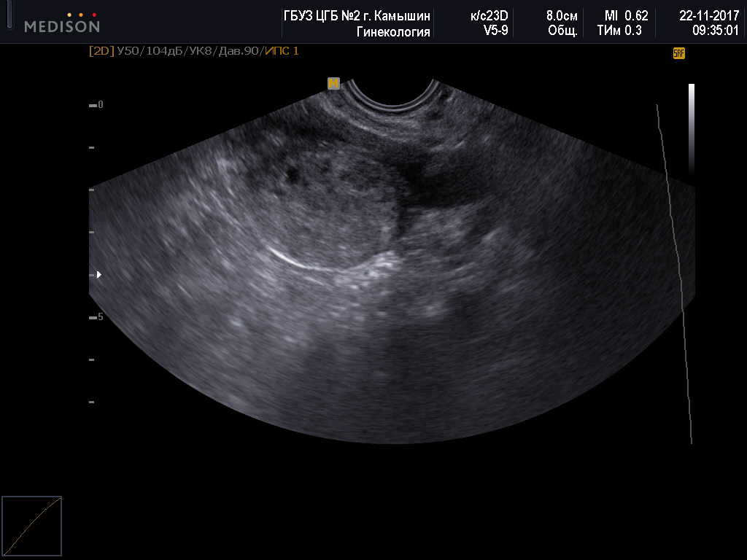Screen dimensions: 747x560
Task: Click the date '22-11-2017'
Action: (x=709, y=16)
